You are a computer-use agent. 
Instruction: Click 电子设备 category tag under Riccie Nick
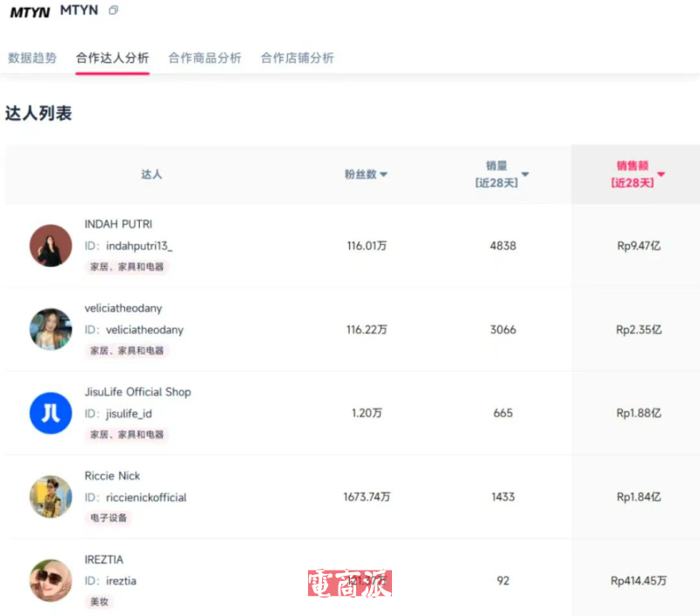pos(108,518)
